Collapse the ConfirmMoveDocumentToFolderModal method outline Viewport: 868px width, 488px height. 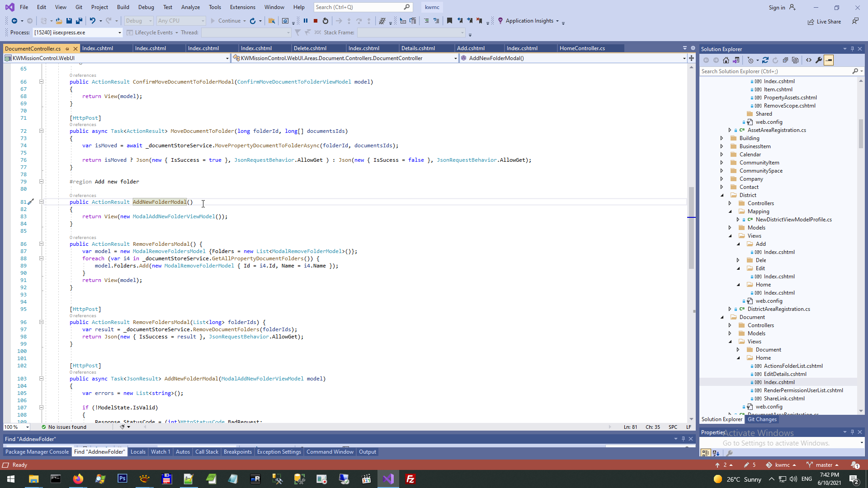(41, 82)
